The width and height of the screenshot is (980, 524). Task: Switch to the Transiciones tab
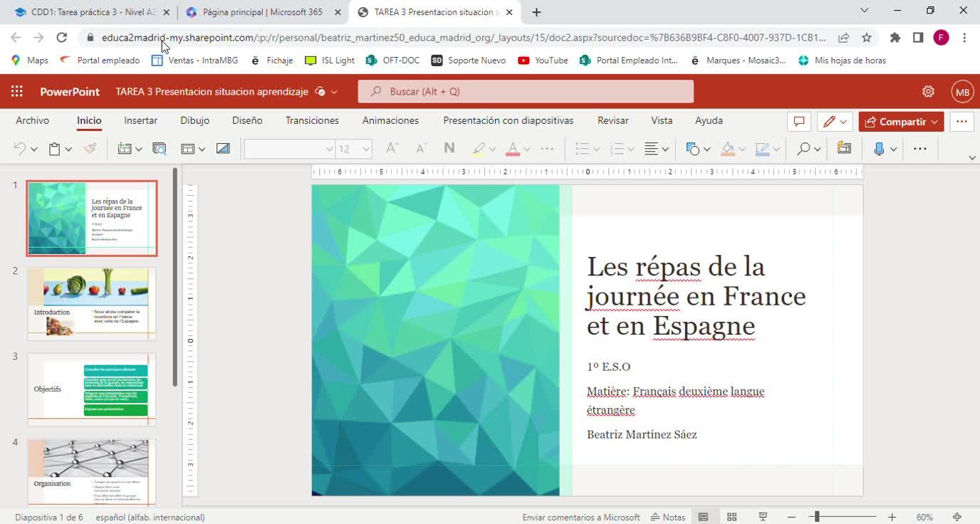(312, 120)
